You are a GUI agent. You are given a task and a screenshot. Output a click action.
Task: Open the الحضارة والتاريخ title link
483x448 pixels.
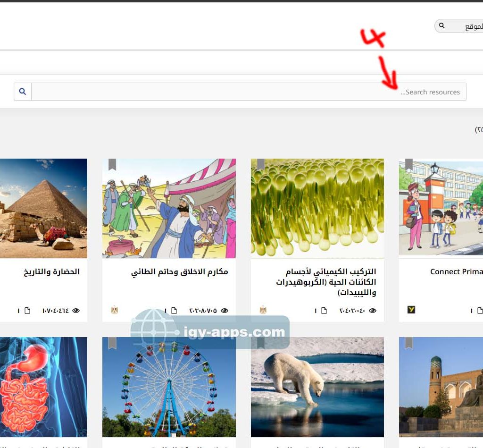52,272
